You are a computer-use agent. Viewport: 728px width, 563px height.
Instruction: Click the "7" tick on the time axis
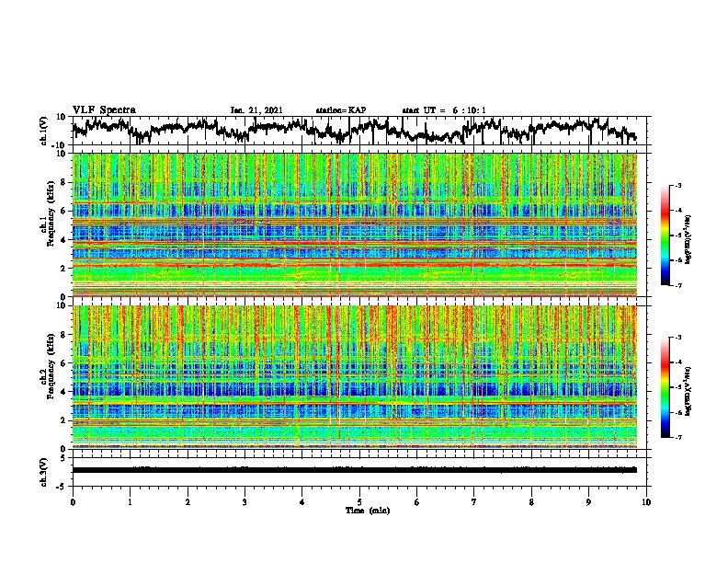tap(474, 502)
